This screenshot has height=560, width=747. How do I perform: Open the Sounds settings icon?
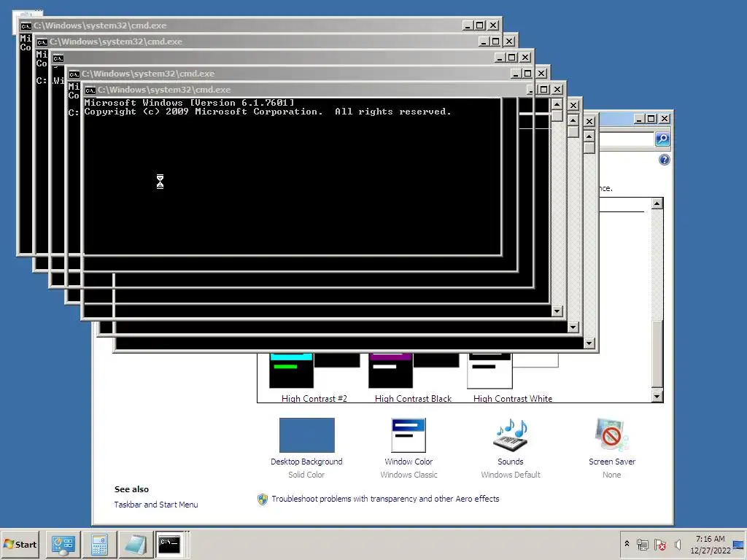[x=510, y=435]
